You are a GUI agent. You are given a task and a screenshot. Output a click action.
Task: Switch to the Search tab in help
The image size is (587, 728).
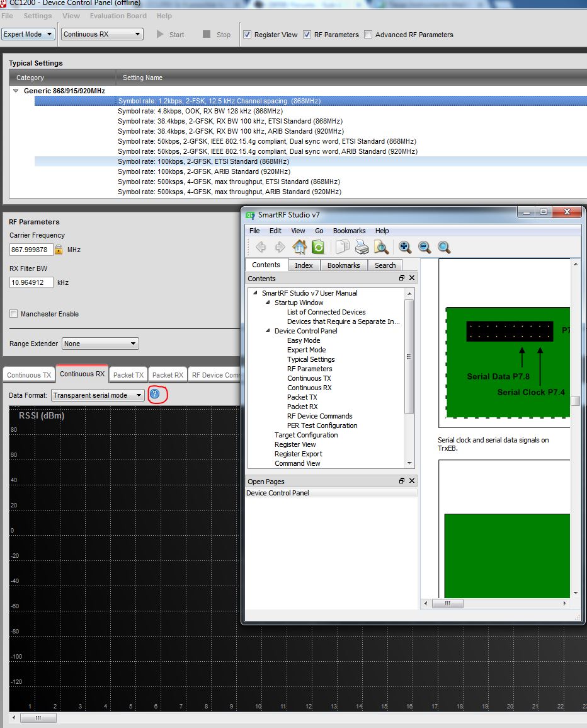[x=385, y=265]
